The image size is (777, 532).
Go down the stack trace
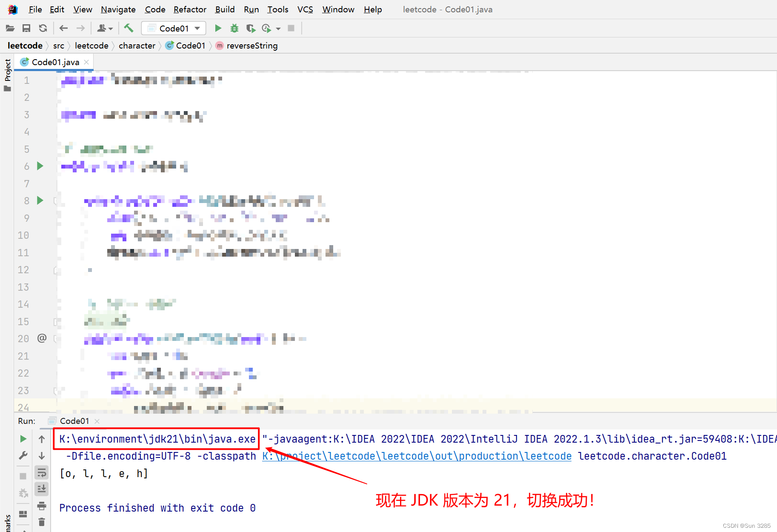42,456
